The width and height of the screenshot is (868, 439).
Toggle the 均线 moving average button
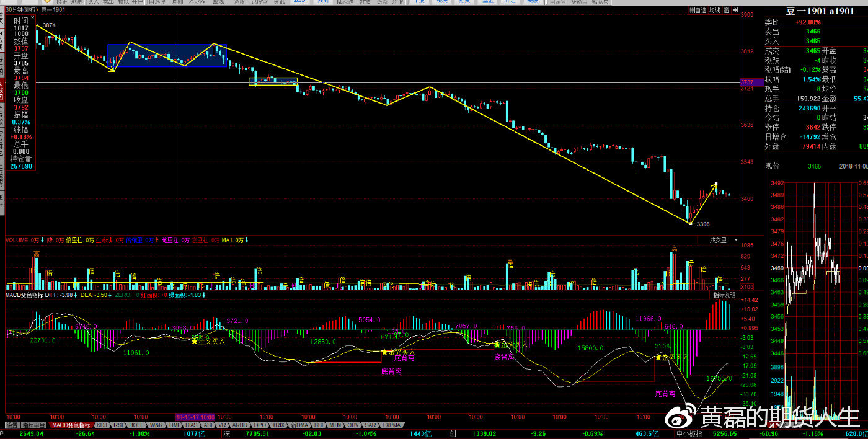pos(714,10)
